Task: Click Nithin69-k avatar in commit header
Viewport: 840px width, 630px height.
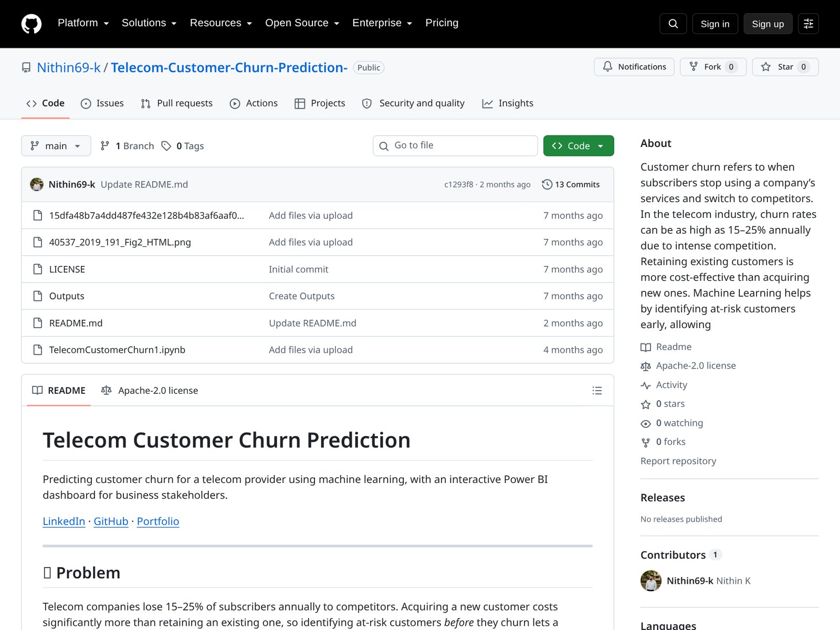Action: pyautogui.click(x=37, y=184)
